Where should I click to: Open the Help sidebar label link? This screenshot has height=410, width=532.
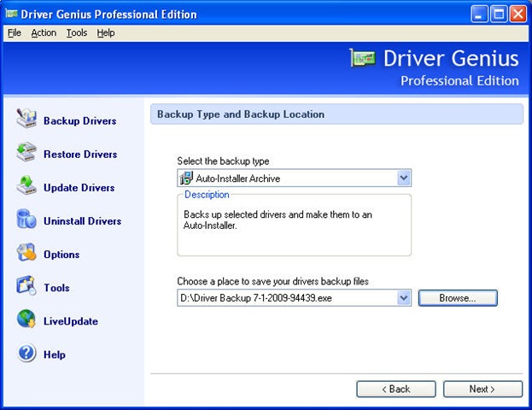click(55, 354)
